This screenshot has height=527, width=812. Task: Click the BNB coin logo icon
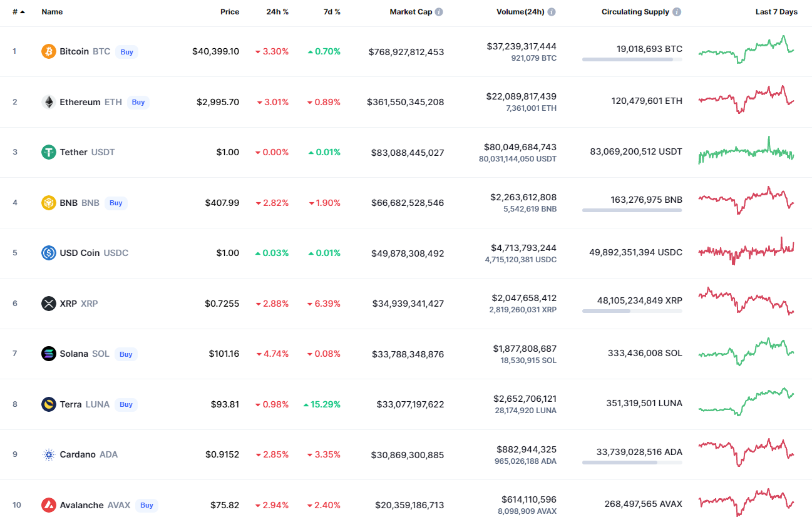49,203
